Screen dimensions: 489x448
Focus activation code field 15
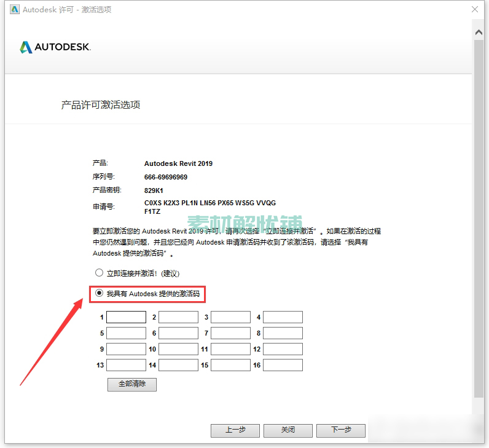[x=230, y=365]
